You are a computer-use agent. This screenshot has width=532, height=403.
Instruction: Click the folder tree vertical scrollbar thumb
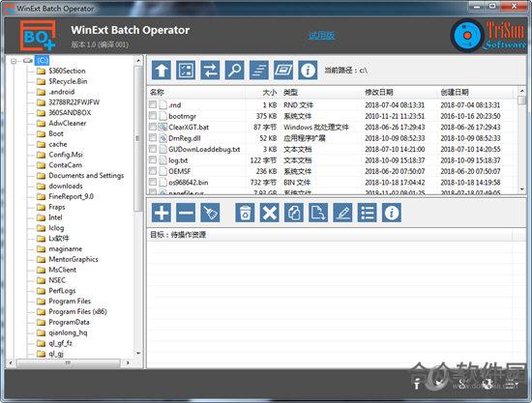point(137,138)
